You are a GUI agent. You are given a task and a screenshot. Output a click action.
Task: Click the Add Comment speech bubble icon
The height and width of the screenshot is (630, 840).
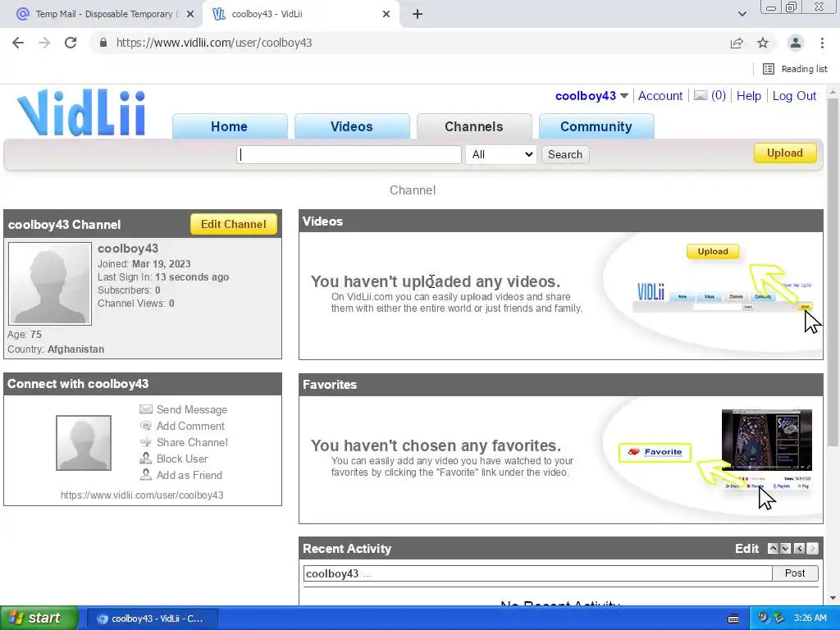tap(146, 426)
